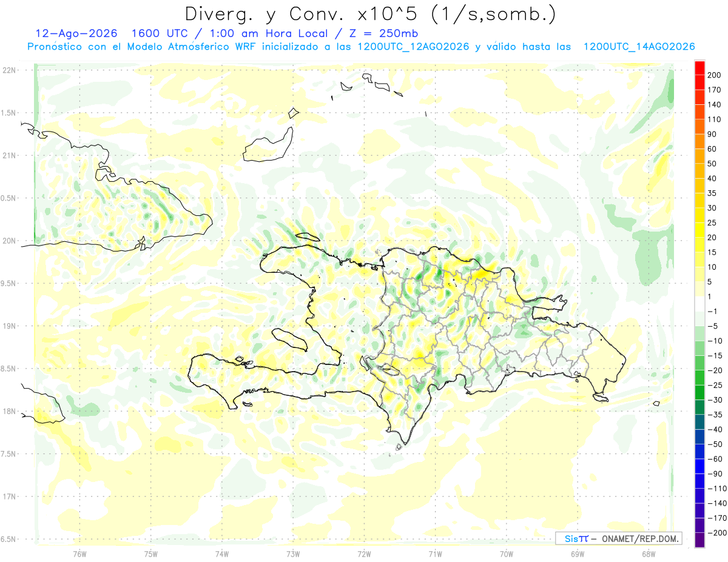Click the "20N" latitude label

click(9, 241)
